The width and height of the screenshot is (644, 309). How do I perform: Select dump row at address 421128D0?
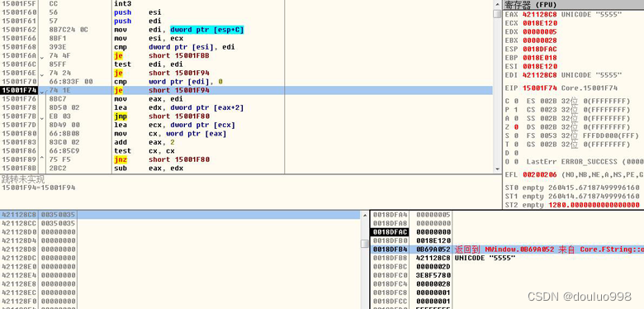[180, 232]
